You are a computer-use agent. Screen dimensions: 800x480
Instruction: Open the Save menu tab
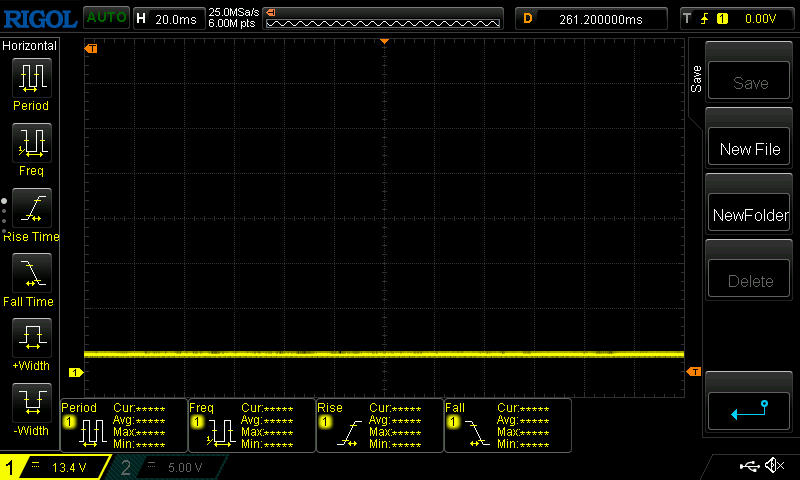pos(696,80)
